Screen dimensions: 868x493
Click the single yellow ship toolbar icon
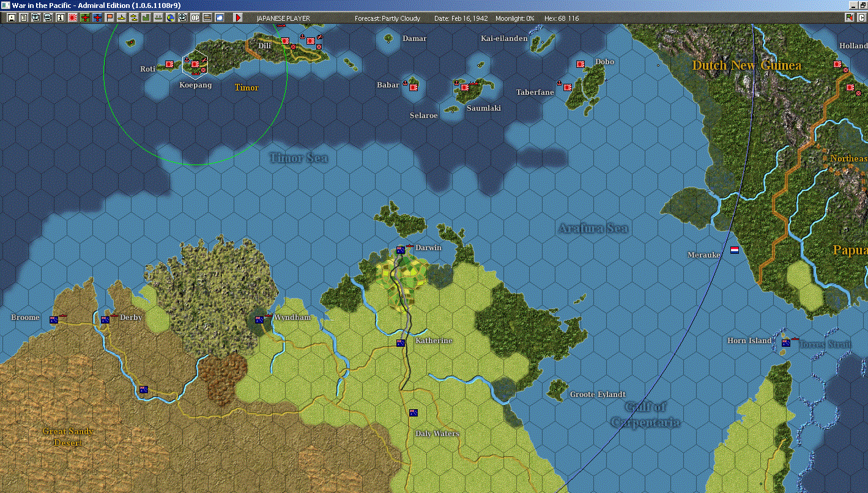coord(122,18)
